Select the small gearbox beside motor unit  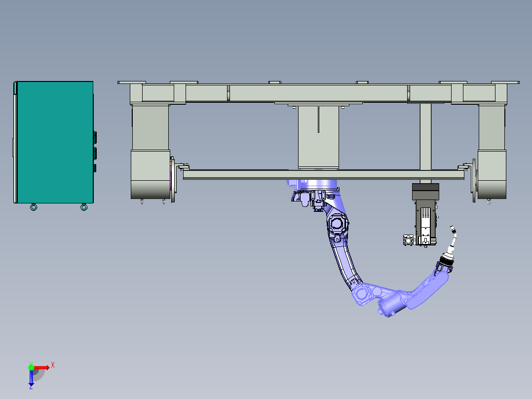pyautogui.click(x=408, y=239)
